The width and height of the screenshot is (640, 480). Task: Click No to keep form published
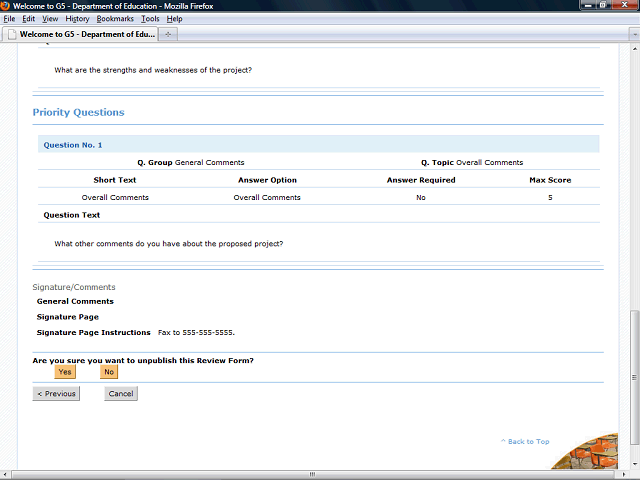109,372
